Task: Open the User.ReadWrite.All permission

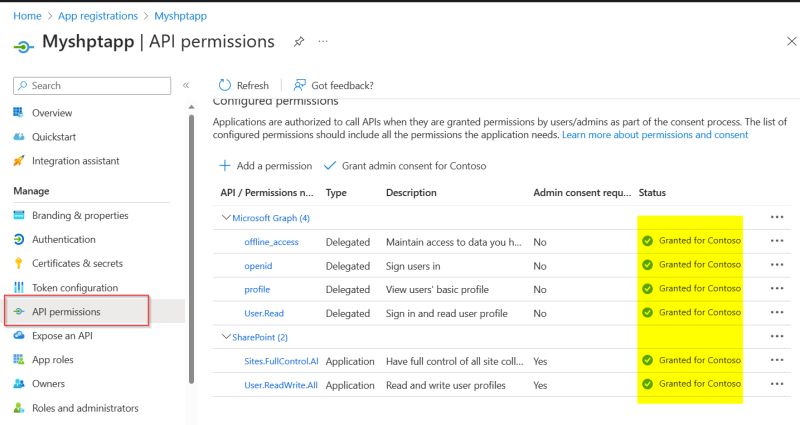Action: click(x=281, y=385)
